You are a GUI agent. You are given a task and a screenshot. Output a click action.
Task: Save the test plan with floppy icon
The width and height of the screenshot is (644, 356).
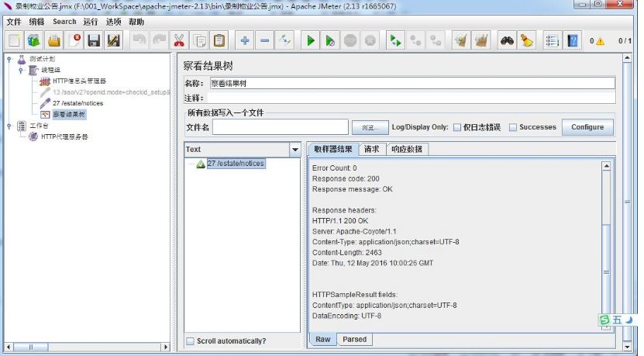pos(94,40)
